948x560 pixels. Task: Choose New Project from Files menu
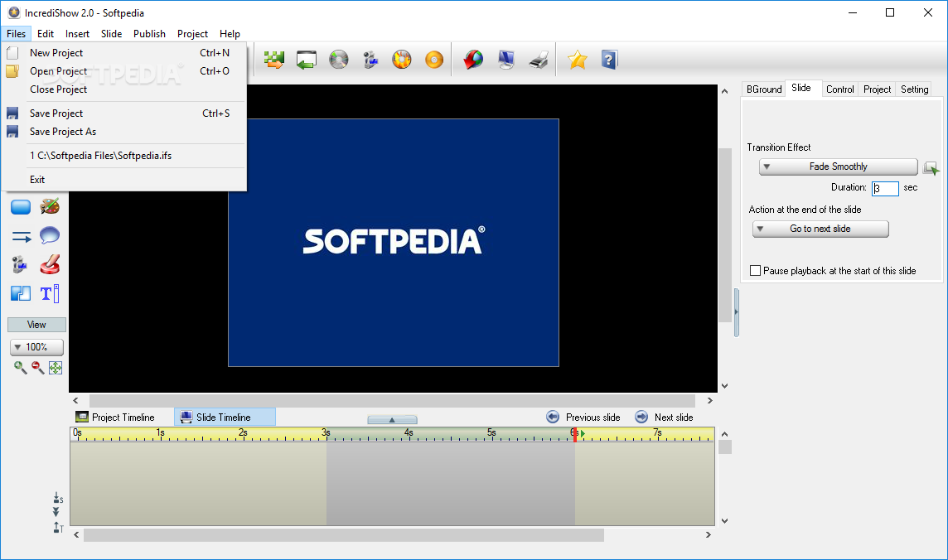pos(124,53)
